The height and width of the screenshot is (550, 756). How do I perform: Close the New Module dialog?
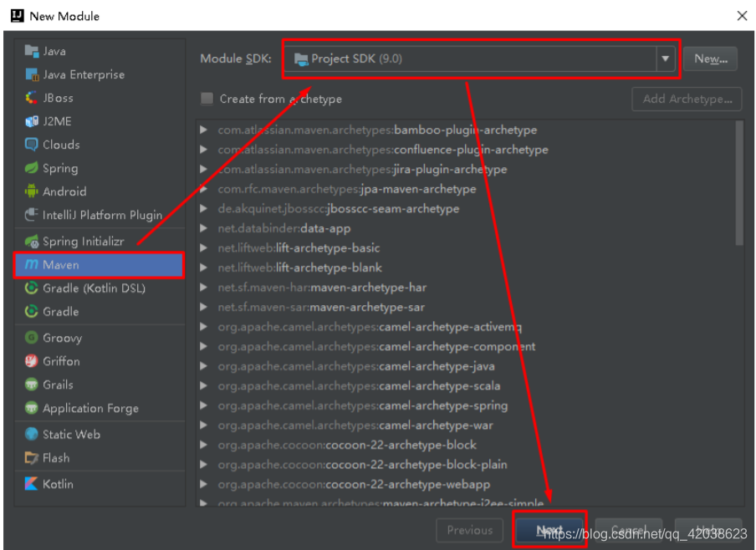742,16
